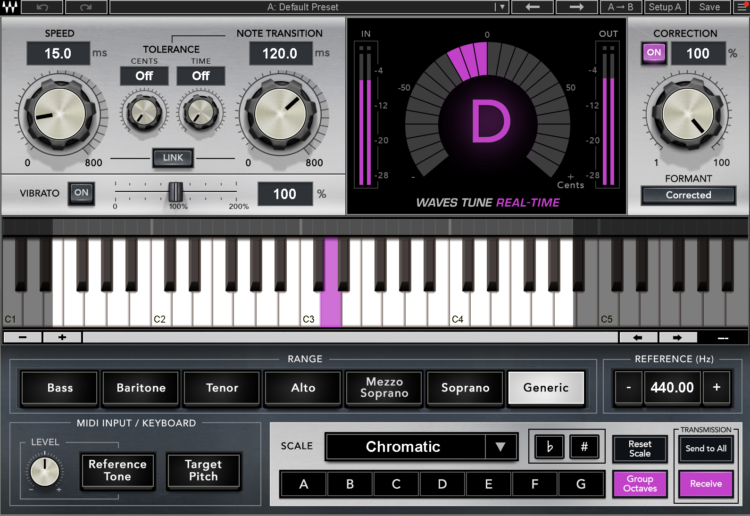Click the sharp accidental button
Screen dimensions: 750x516
click(584, 447)
